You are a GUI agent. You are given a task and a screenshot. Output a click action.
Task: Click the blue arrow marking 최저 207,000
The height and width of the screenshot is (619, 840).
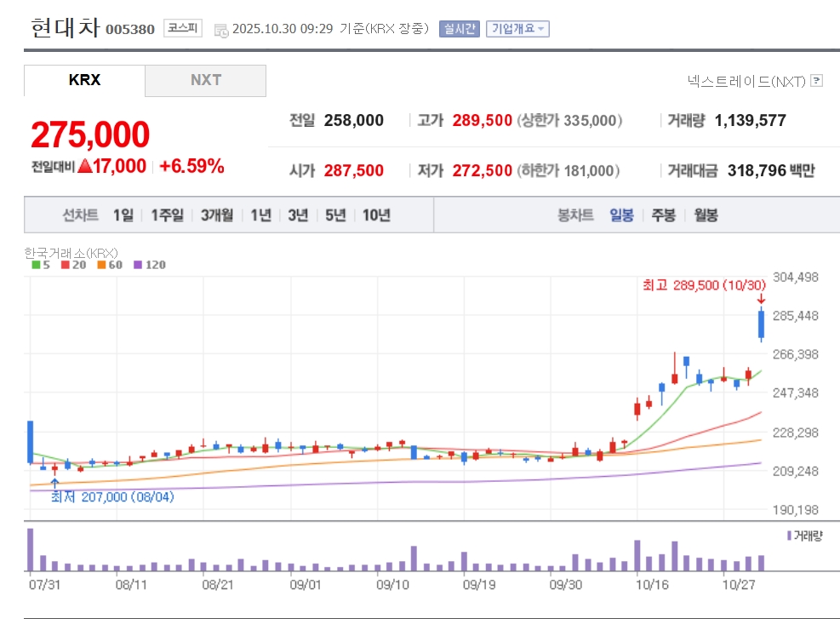(55, 483)
